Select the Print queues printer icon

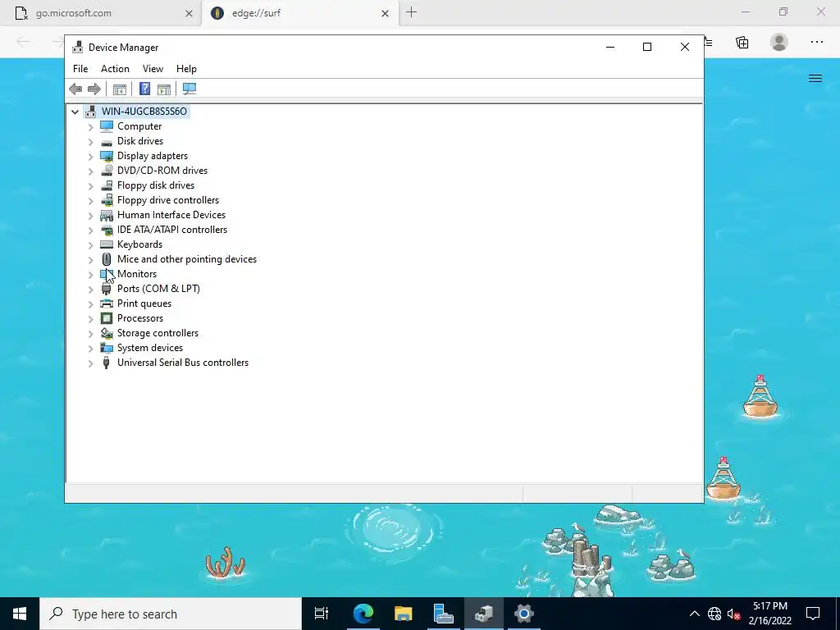(x=107, y=304)
